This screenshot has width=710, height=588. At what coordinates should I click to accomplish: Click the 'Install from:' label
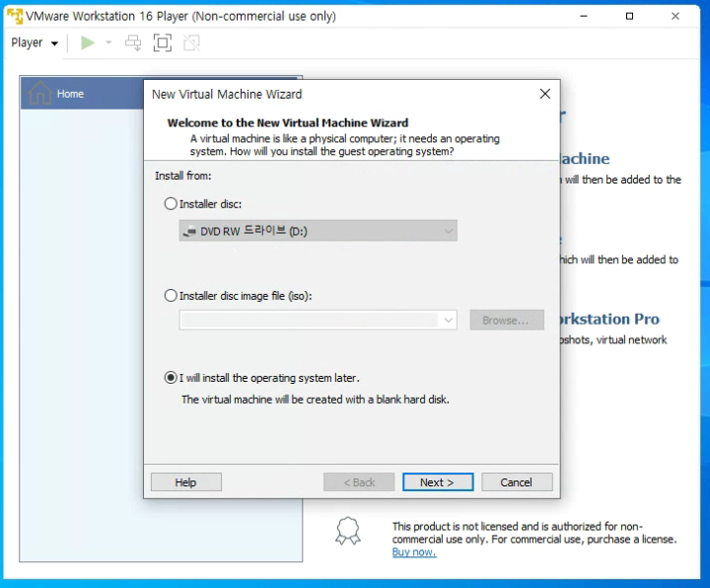pos(183,176)
